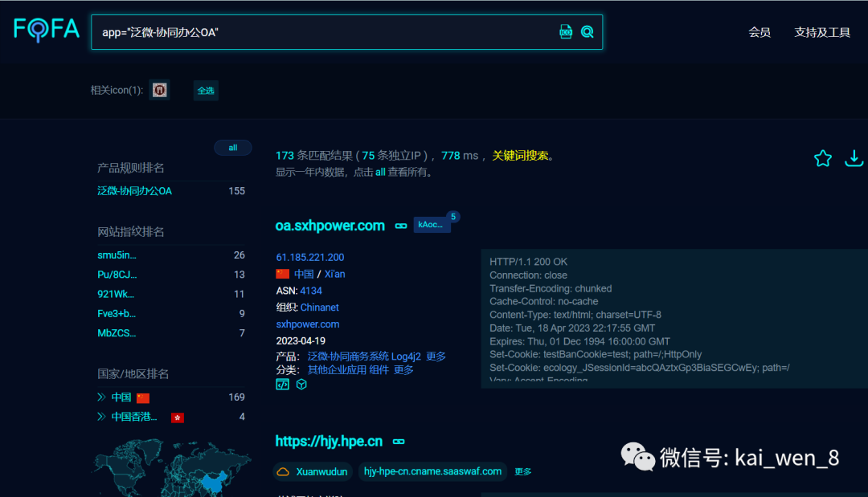Viewport: 868px width, 497px height.
Task: Download results with download icon
Action: (854, 158)
